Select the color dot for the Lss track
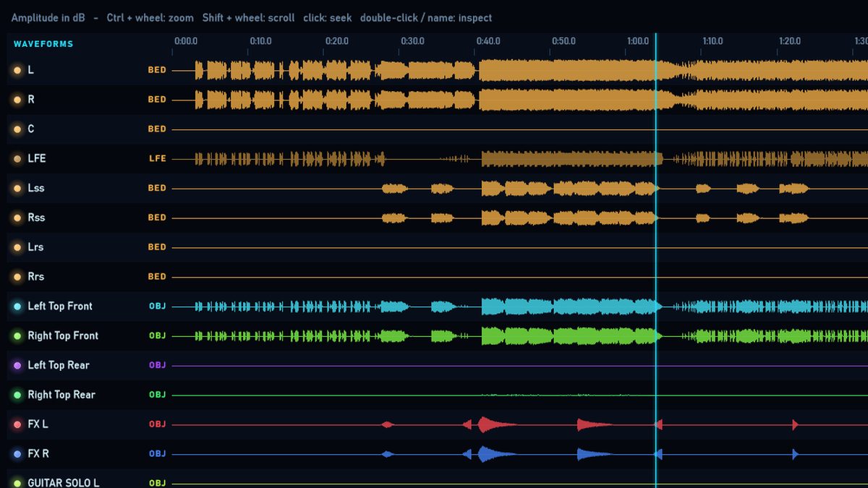Viewport: 868px width, 488px height. point(17,188)
